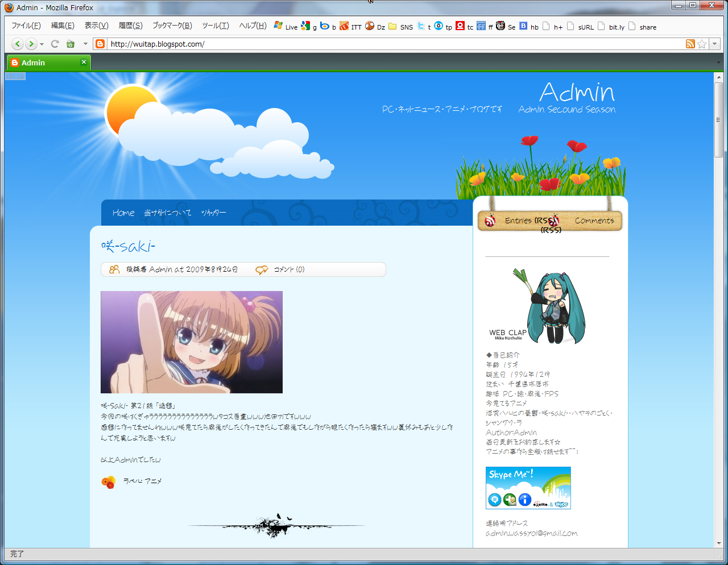Open the ファイル(F) menu

pyautogui.click(x=26, y=26)
